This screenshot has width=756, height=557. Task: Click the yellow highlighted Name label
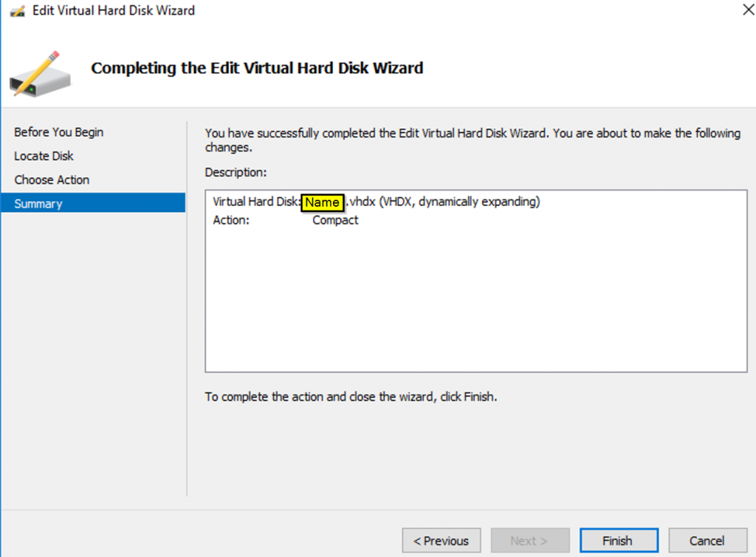322,202
